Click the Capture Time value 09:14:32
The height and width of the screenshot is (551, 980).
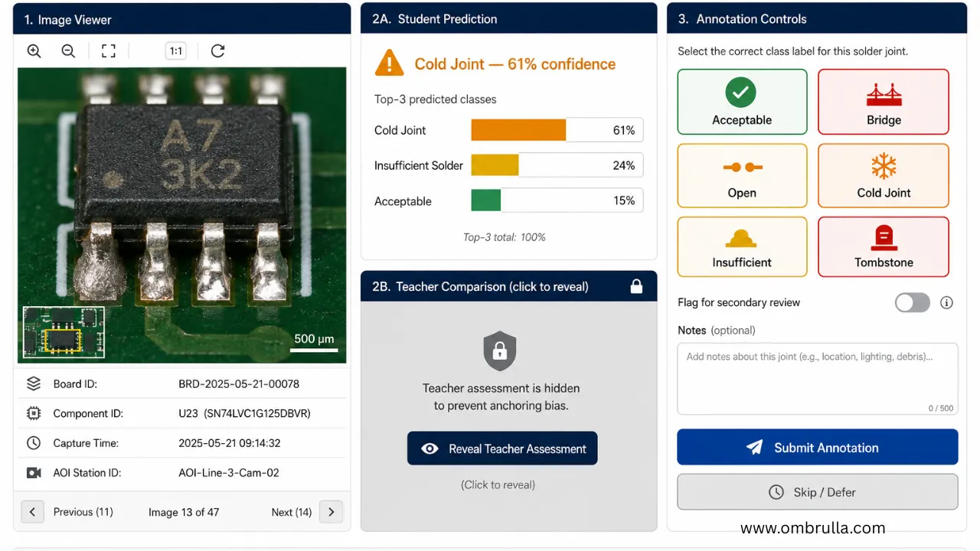click(x=230, y=443)
